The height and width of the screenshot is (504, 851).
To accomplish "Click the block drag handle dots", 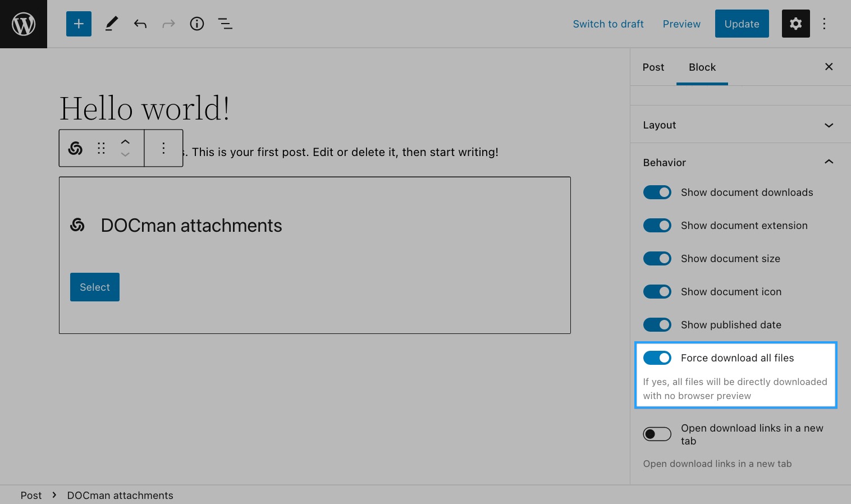I will coord(101,148).
